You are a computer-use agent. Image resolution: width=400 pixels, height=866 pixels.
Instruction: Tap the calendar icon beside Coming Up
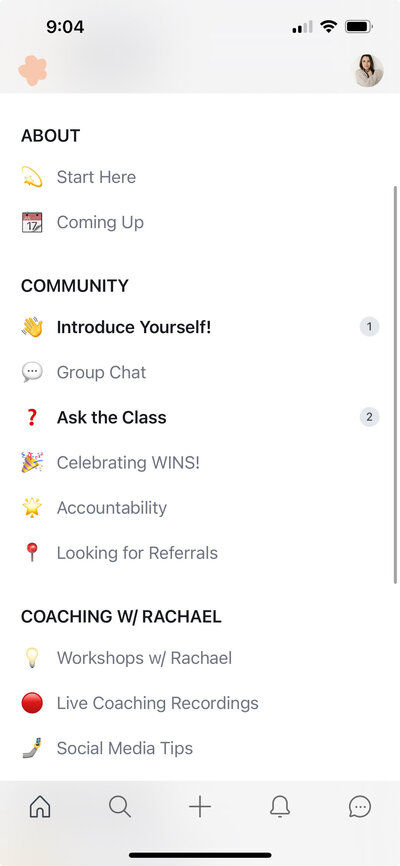click(x=32, y=222)
